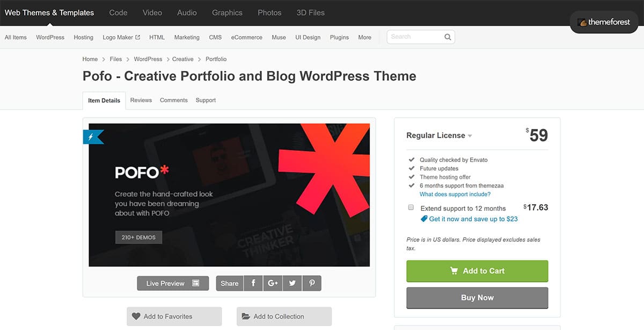Go to Files breadcrumb
The width and height of the screenshot is (644, 330).
(x=116, y=59)
